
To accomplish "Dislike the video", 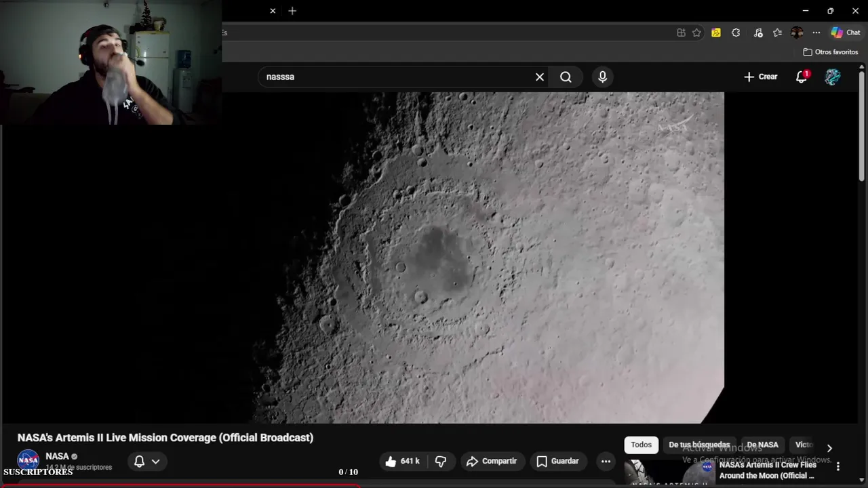I will 441,461.
